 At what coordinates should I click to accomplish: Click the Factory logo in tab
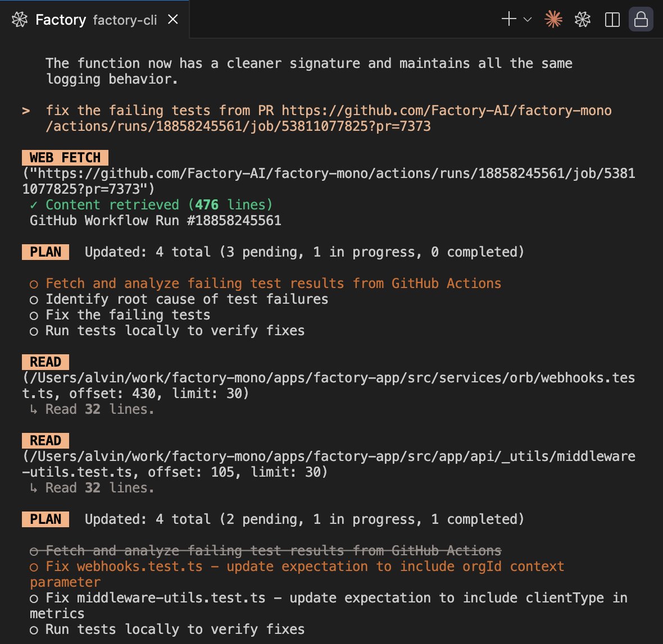point(20,20)
